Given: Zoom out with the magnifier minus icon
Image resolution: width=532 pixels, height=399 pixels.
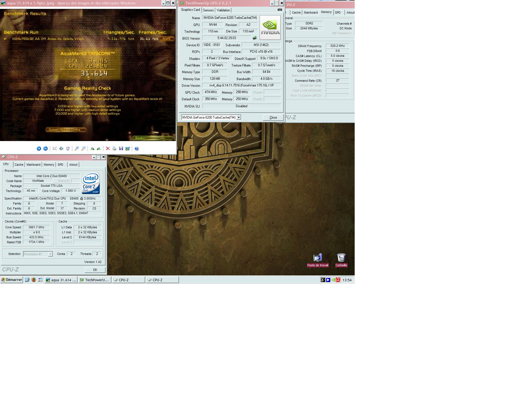Looking at the screenshot, I should pos(83,149).
